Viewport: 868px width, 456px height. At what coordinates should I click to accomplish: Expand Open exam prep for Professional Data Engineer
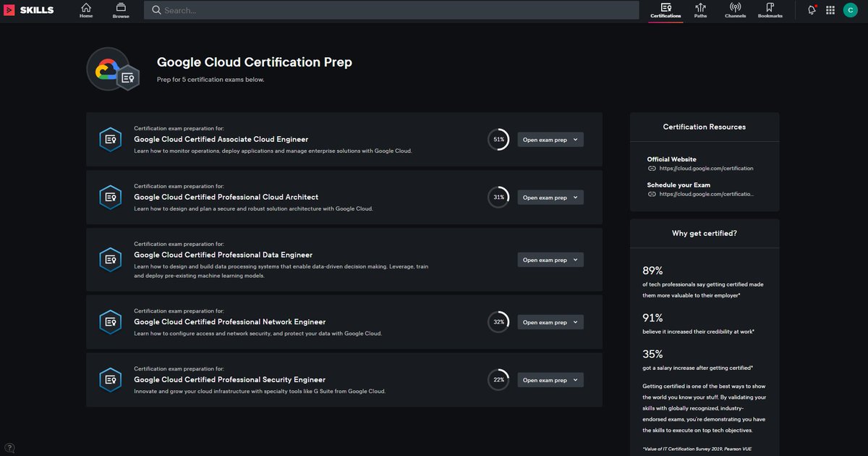(x=550, y=260)
